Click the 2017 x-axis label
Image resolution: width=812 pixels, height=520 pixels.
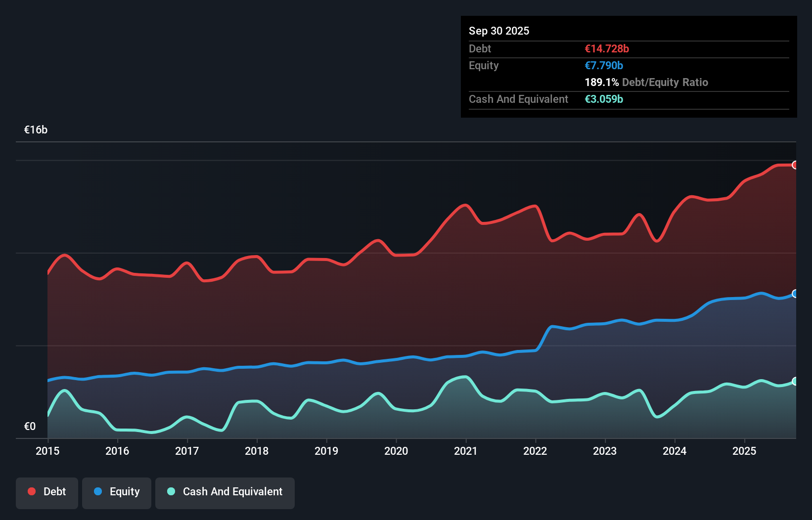coord(187,451)
